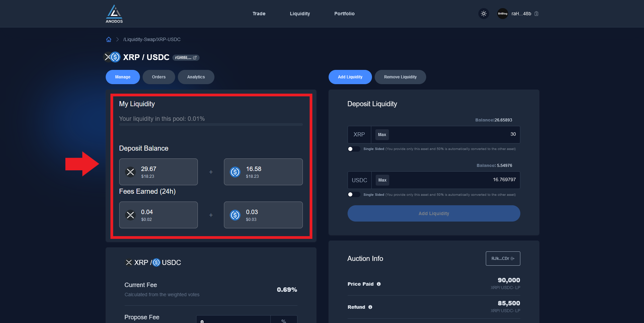Select the Remove Liquidity tab
The width and height of the screenshot is (644, 323).
click(400, 77)
